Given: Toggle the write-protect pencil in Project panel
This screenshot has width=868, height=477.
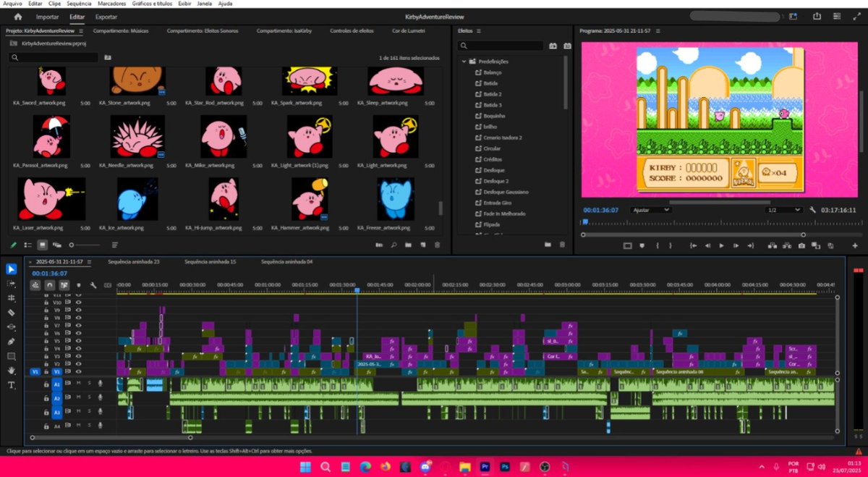Looking at the screenshot, I should pyautogui.click(x=13, y=245).
